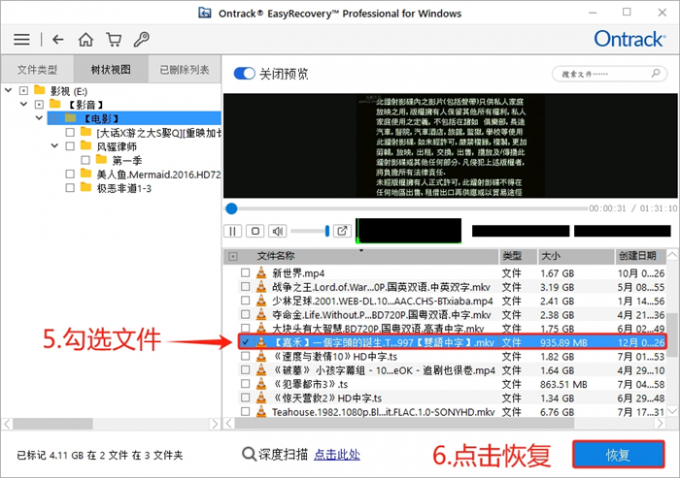Switch to the 文件类型 tab
This screenshot has width=680, height=478.
tap(37, 70)
